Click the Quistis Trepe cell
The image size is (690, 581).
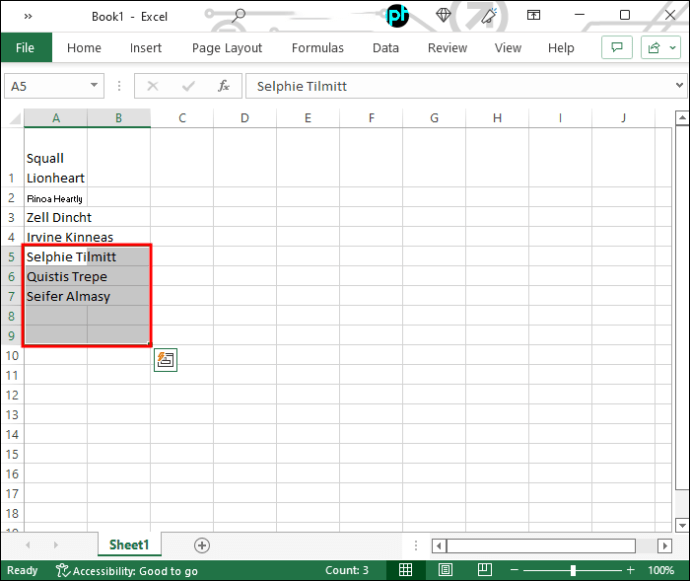tap(56, 276)
